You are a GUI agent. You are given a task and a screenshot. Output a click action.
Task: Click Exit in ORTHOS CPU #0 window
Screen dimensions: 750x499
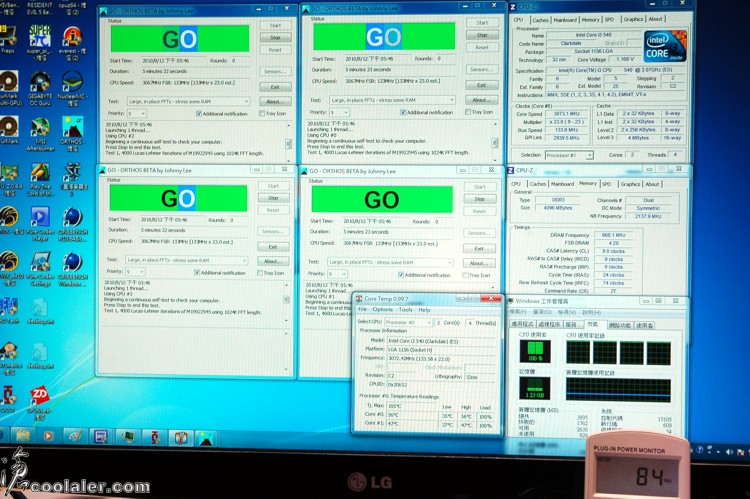pyautogui.click(x=482, y=85)
